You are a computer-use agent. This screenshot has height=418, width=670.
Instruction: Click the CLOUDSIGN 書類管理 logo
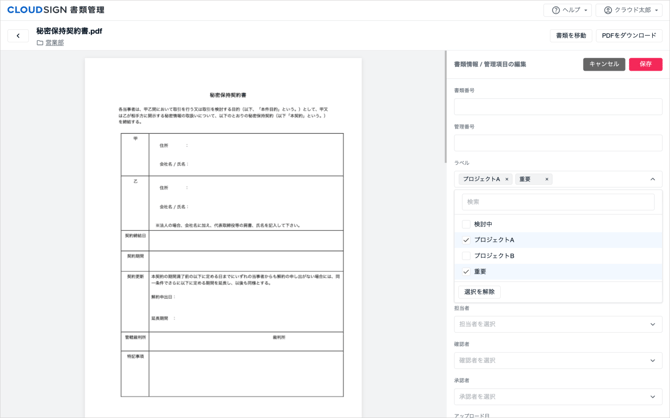click(x=56, y=10)
